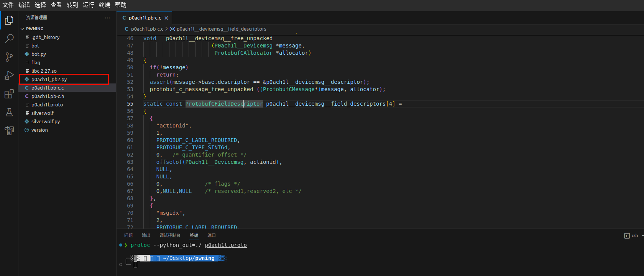Click the symbol icon in breadcrumb
The width and height of the screenshot is (644, 276).
[172, 29]
